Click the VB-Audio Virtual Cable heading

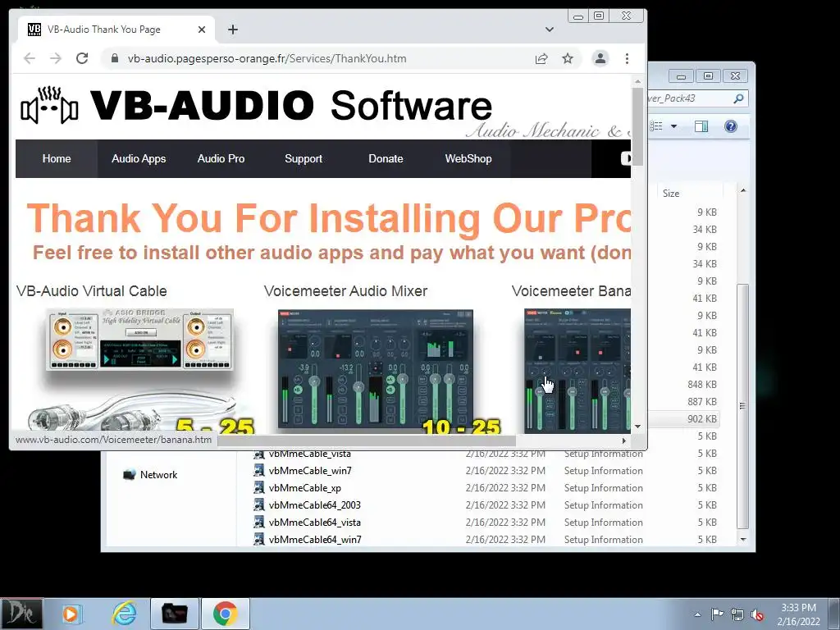92,291
